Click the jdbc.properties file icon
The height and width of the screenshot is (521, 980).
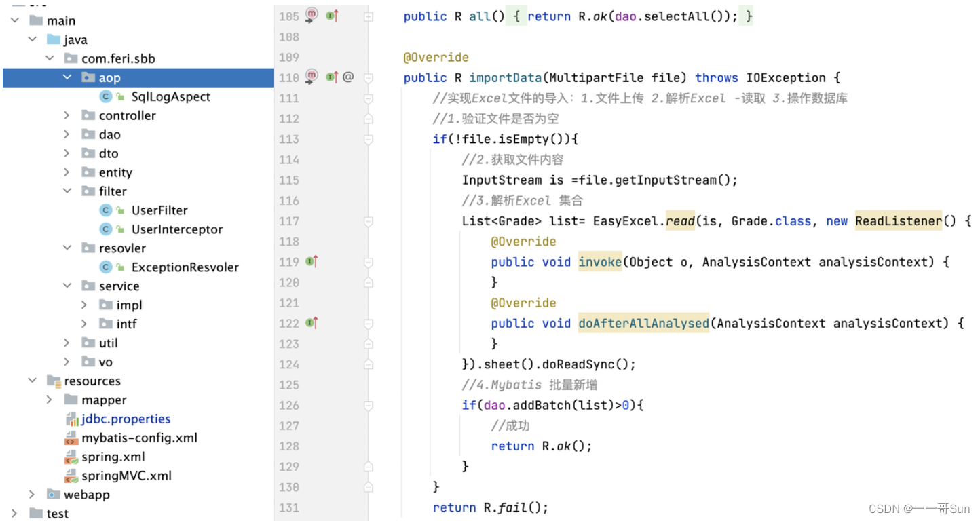(x=71, y=419)
